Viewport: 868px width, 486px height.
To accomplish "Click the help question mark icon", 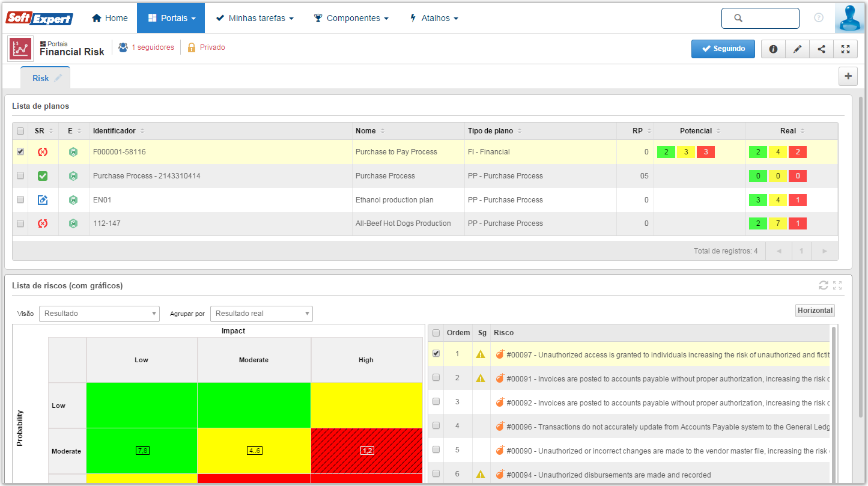I will tap(819, 18).
